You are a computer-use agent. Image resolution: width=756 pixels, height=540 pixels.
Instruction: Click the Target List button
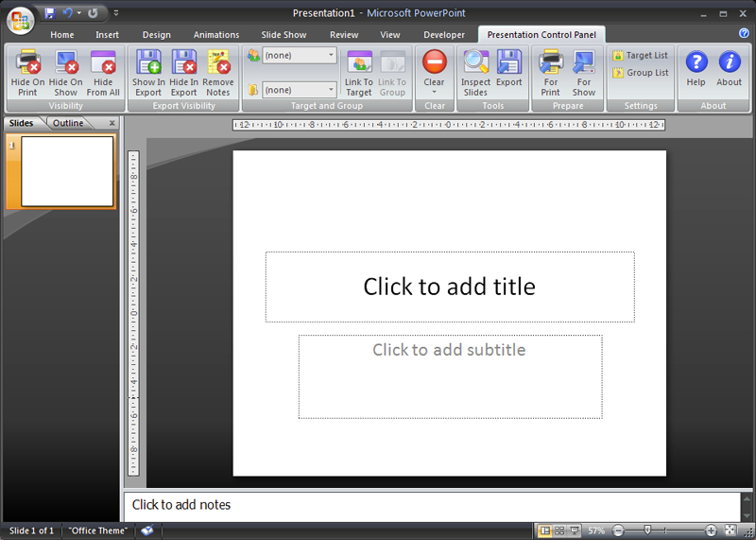click(x=640, y=56)
